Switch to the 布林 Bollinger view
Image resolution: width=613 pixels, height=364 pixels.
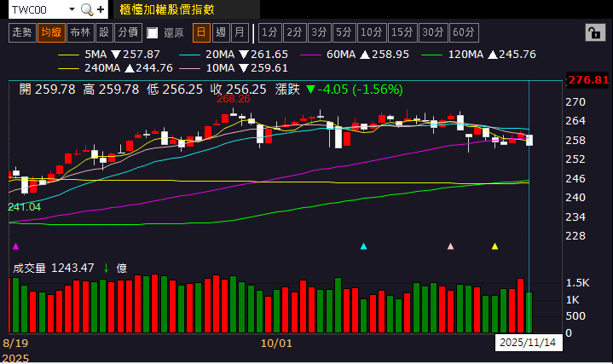pyautogui.click(x=80, y=32)
